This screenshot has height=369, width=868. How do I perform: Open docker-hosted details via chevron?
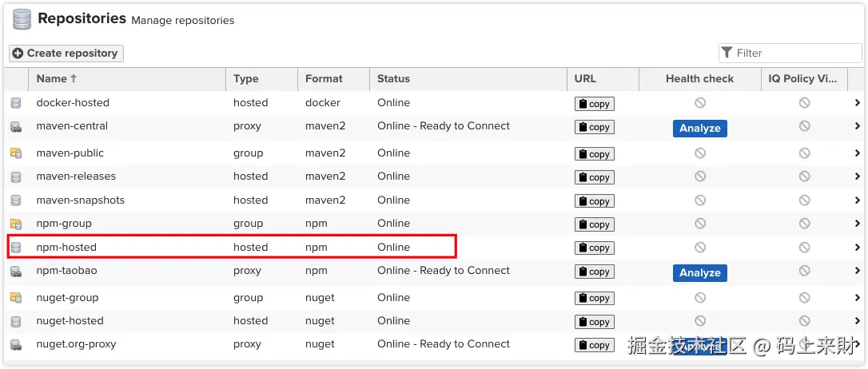(x=858, y=103)
